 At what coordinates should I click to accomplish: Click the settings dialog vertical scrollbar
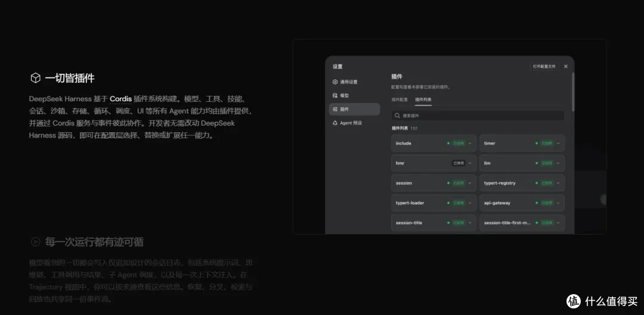(573, 92)
